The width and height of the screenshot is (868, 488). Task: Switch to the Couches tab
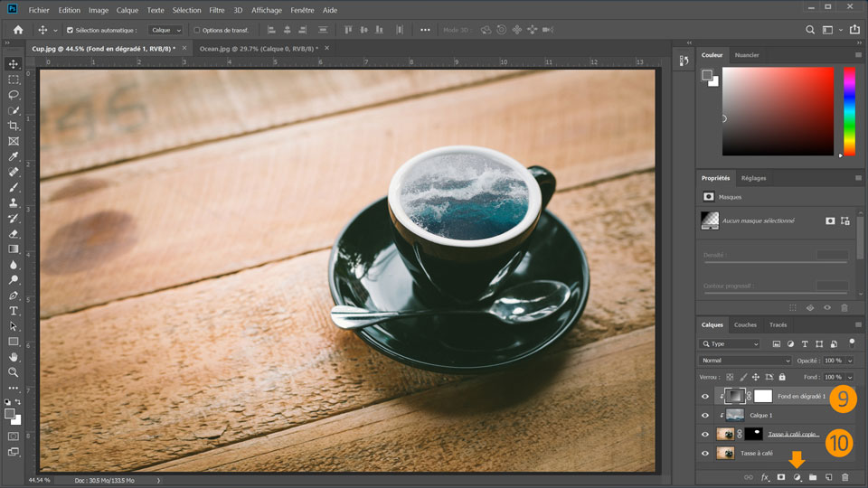pyautogui.click(x=745, y=324)
